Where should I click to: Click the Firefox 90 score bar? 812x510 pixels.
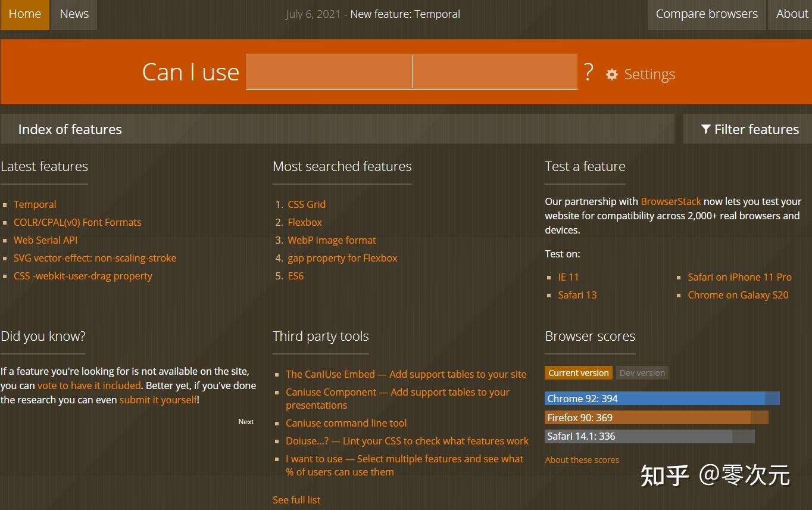(657, 418)
